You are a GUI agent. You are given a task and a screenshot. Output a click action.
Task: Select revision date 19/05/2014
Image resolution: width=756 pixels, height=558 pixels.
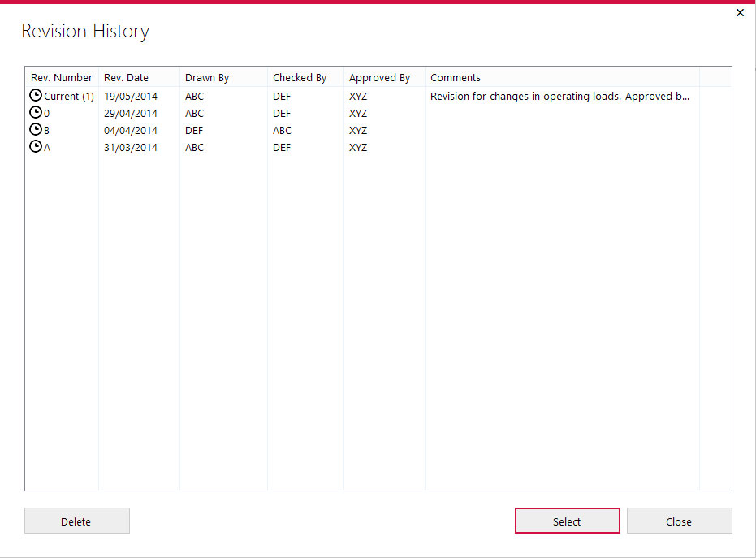click(131, 97)
